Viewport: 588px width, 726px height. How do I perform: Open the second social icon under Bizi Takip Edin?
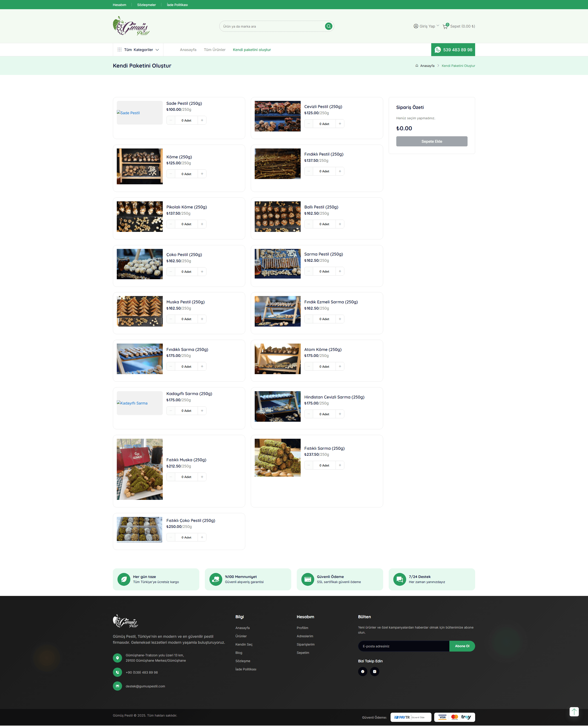point(375,672)
